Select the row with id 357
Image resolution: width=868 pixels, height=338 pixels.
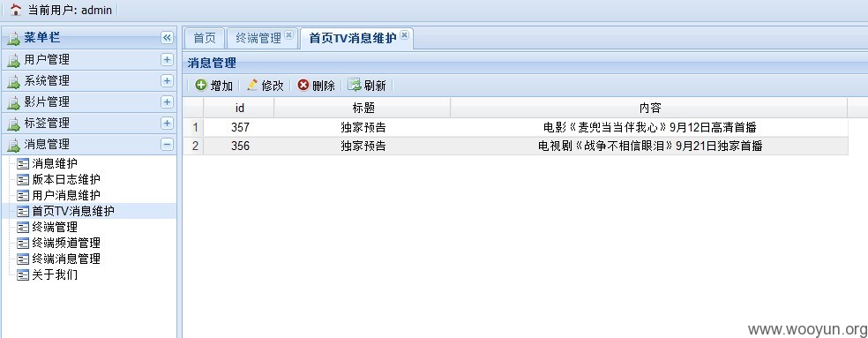click(x=515, y=127)
